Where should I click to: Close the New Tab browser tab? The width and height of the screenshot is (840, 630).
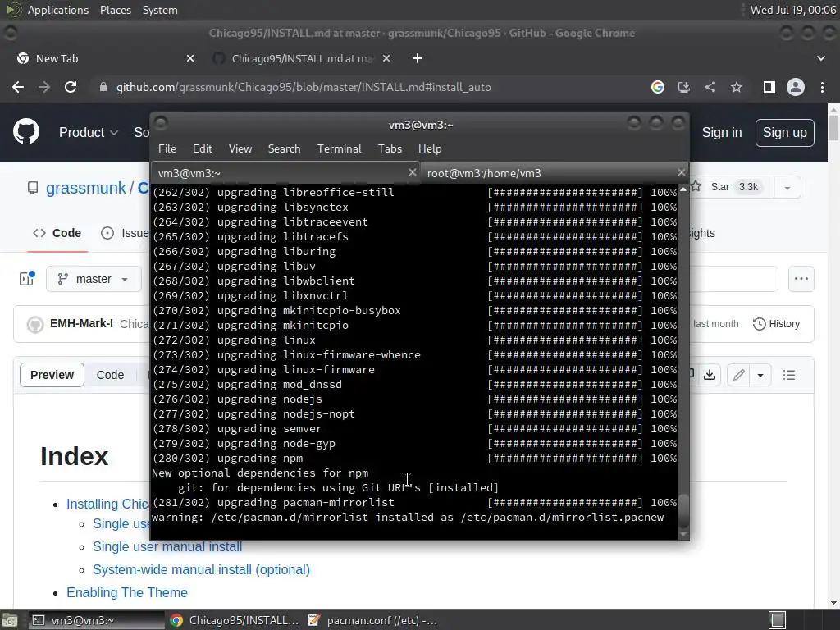pos(190,58)
